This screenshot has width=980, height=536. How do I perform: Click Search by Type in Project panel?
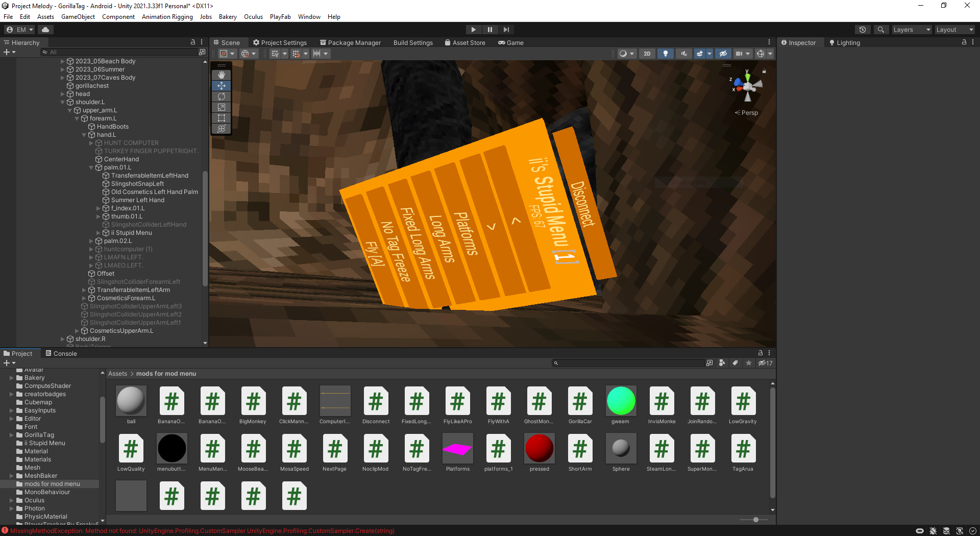pyautogui.click(x=722, y=363)
